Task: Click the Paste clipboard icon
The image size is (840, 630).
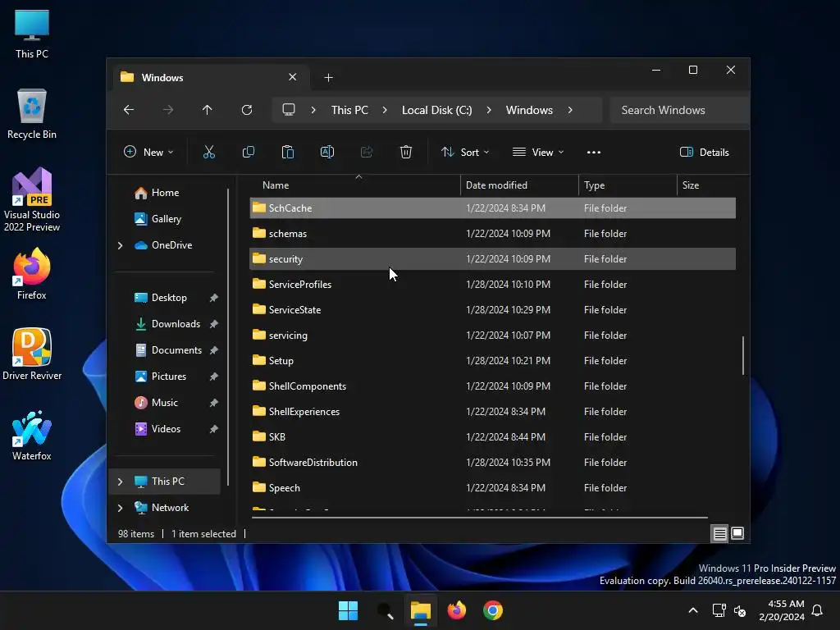Action: pyautogui.click(x=288, y=152)
